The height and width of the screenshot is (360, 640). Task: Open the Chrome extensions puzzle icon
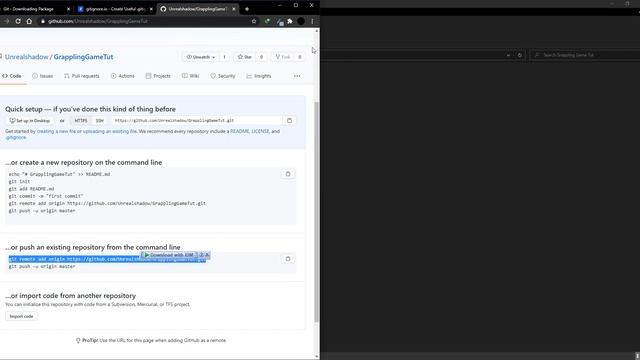tap(290, 21)
